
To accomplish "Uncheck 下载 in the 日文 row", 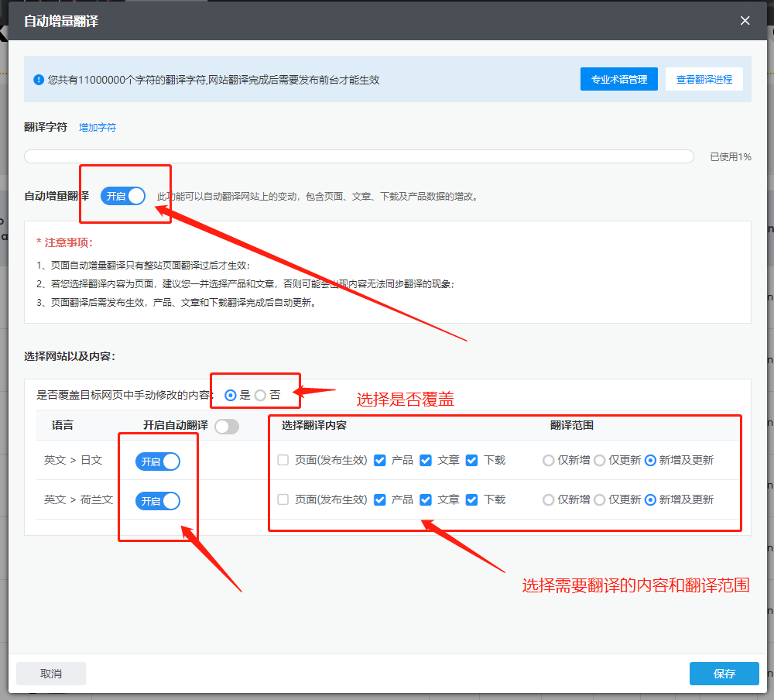I will (472, 460).
